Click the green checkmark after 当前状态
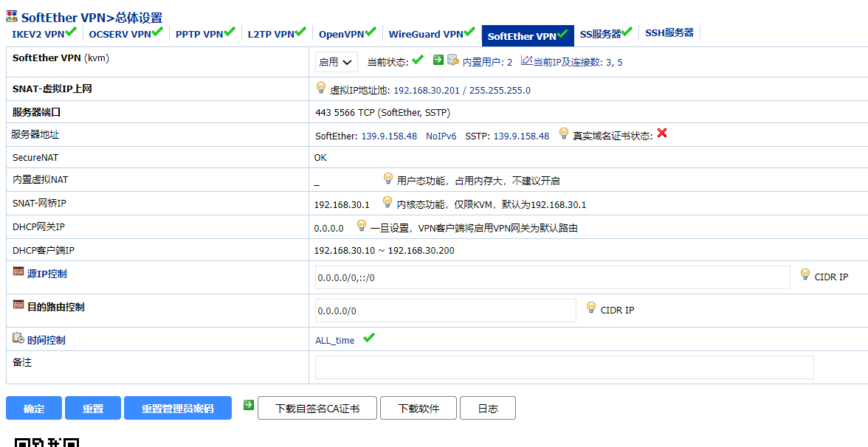Screen dimensions: 868x447 [x=418, y=59]
